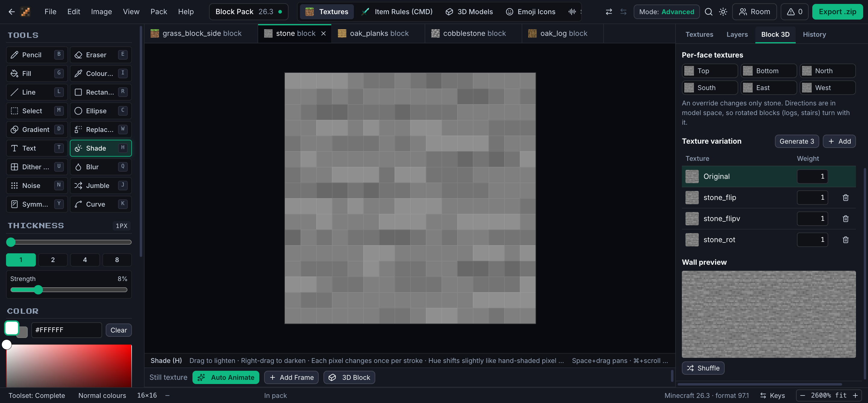The image size is (868, 403).
Task: Set thickness preset to 2
Action: coord(53,260)
